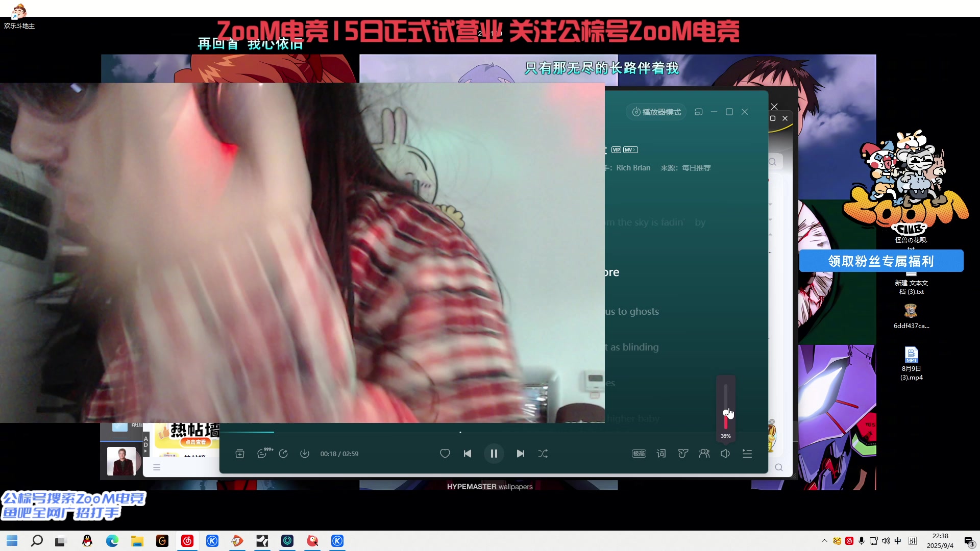Click search magnifier in background window corner
Screen dimensions: 980x551
[779, 467]
